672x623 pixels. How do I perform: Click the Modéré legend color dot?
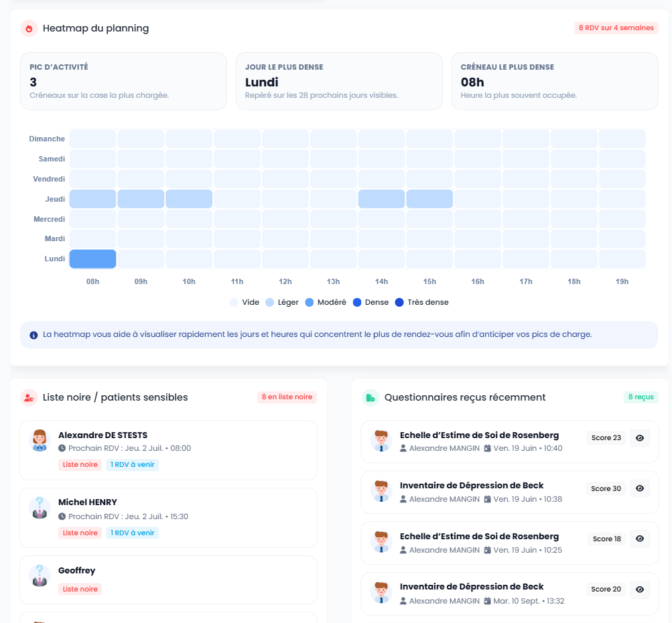[x=310, y=303]
